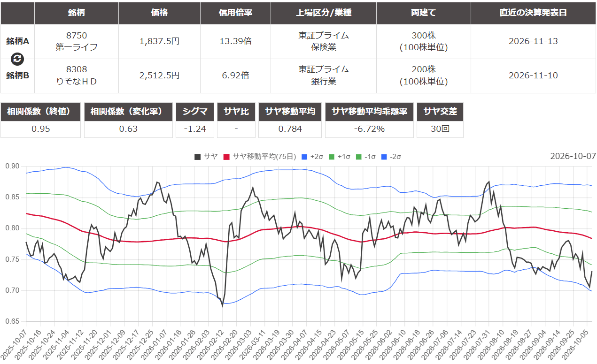Viewport: 597px width, 364px height.
Task: Select the 8750 第一ライフ stock cell
Action: pos(77,41)
